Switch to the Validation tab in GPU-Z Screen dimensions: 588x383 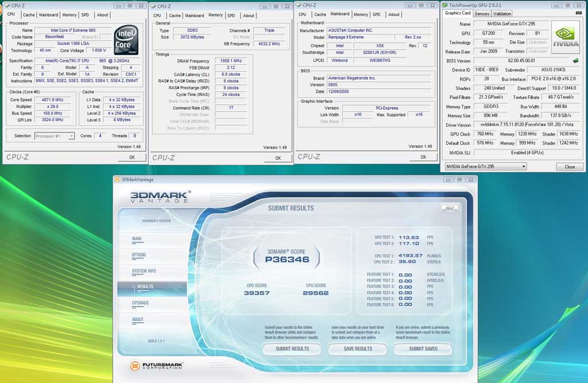click(x=502, y=14)
